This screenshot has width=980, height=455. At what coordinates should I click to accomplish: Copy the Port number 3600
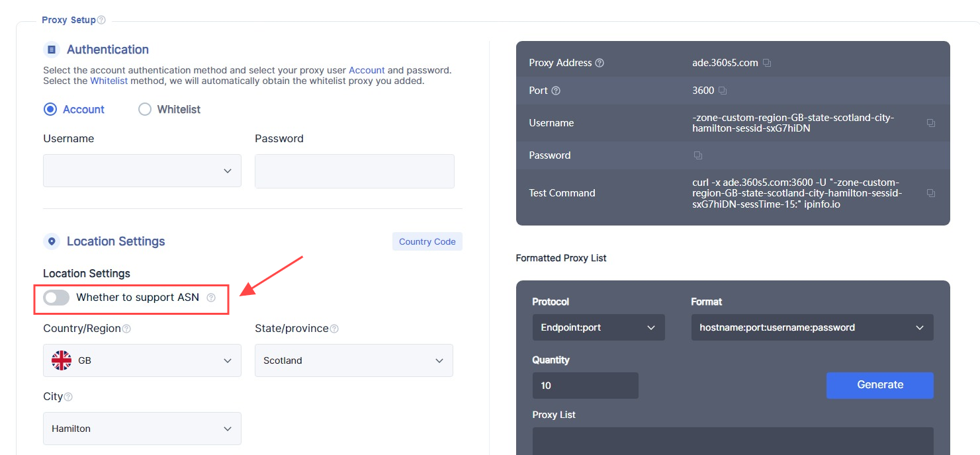click(x=723, y=91)
